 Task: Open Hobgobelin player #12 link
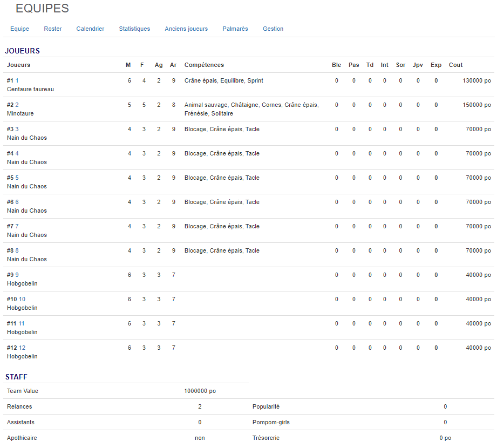click(22, 348)
